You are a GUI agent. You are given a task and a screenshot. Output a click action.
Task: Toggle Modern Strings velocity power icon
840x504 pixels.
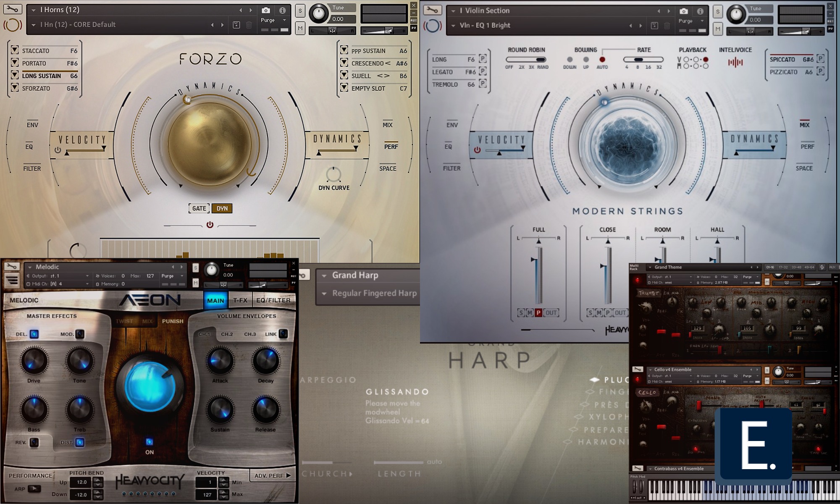click(x=477, y=150)
